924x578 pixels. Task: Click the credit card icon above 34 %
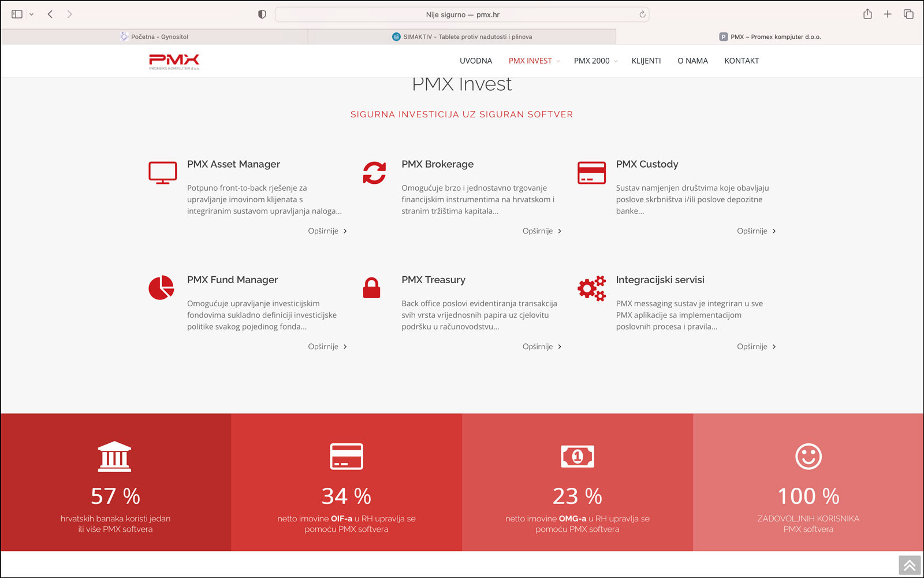tap(346, 457)
